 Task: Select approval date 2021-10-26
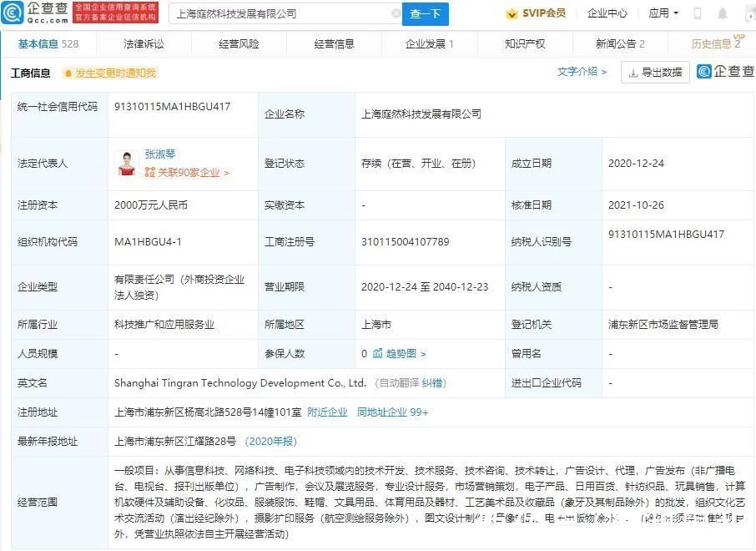[636, 205]
